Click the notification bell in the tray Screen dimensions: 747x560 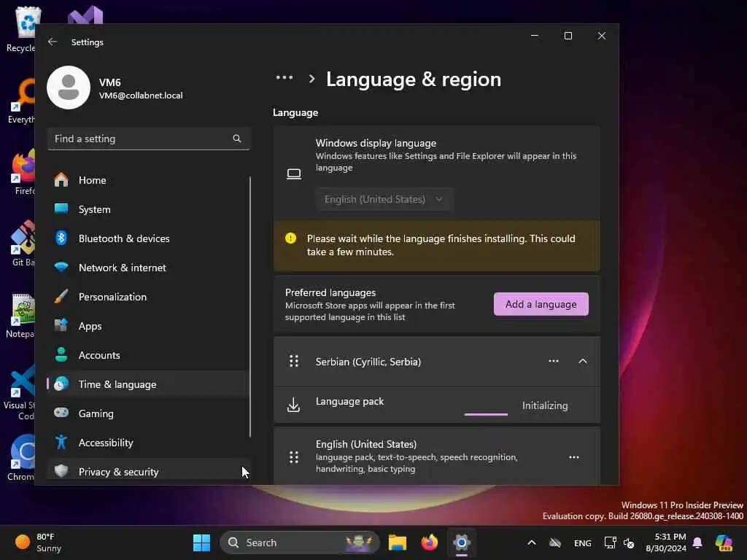click(697, 542)
